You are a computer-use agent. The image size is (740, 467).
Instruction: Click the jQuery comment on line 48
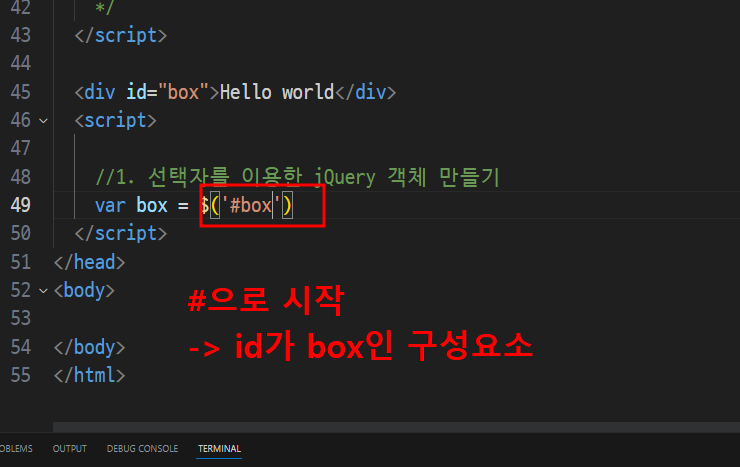coord(297,177)
